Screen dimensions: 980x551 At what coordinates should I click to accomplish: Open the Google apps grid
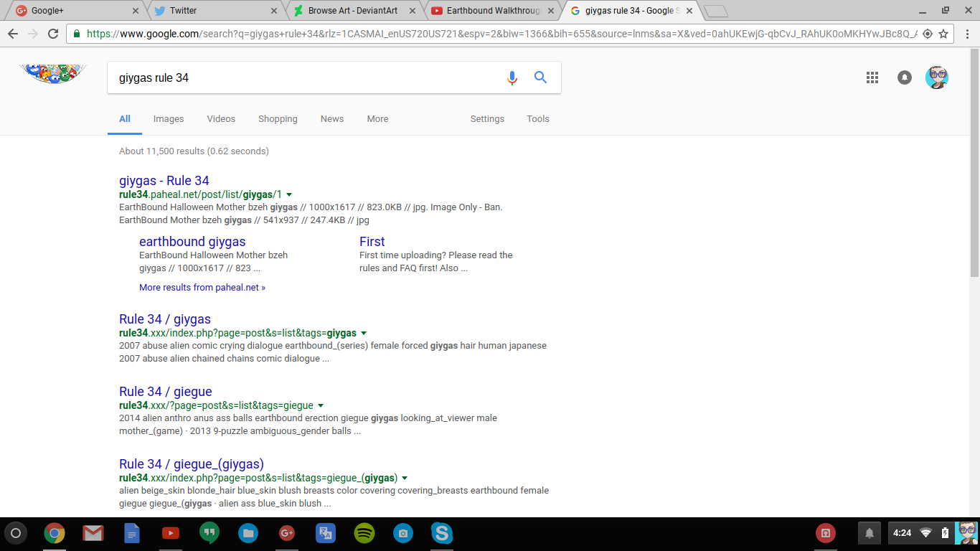[872, 77]
